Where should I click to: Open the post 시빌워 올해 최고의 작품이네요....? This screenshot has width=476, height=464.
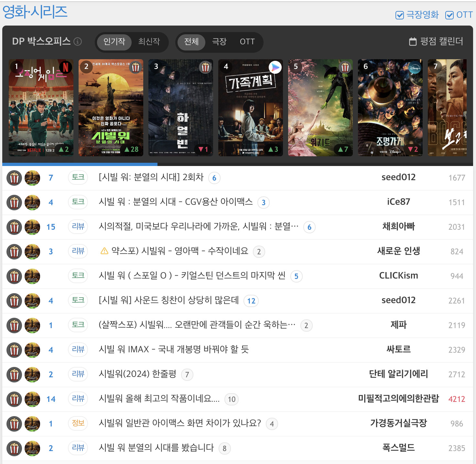point(159,399)
